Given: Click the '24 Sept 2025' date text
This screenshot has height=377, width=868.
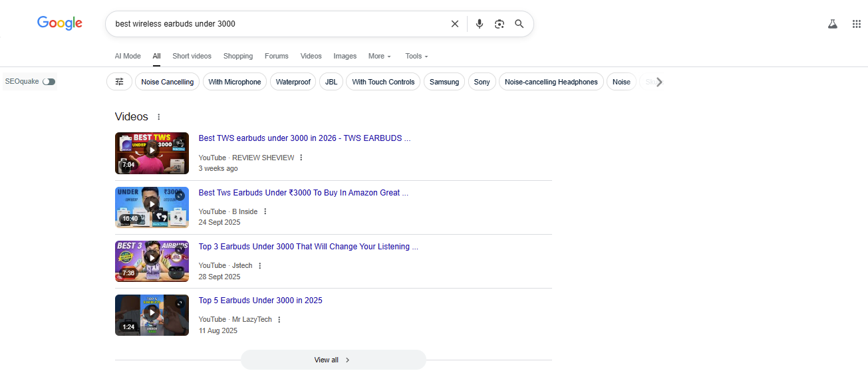Looking at the screenshot, I should click(x=219, y=223).
